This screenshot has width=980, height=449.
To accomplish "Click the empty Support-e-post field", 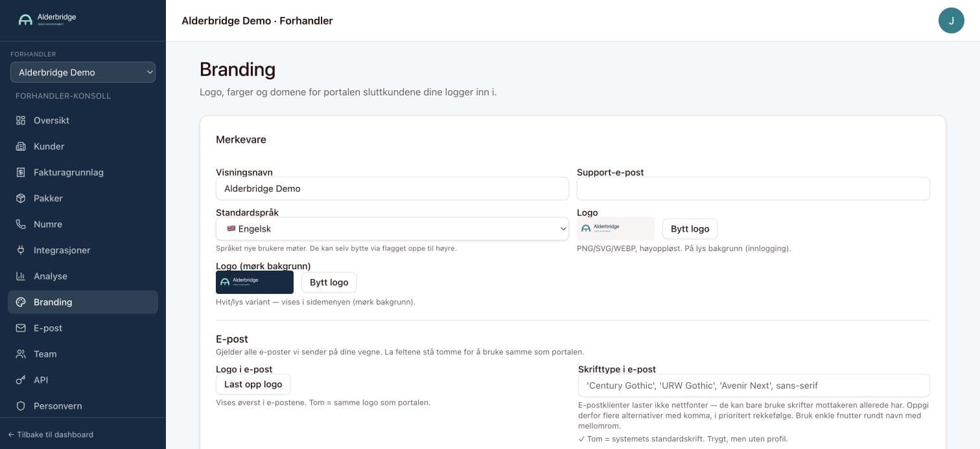I will [x=753, y=188].
